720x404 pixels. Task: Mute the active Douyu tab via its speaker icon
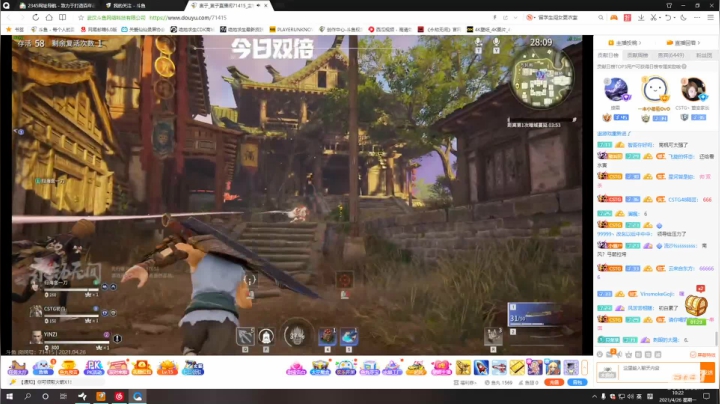259,6
